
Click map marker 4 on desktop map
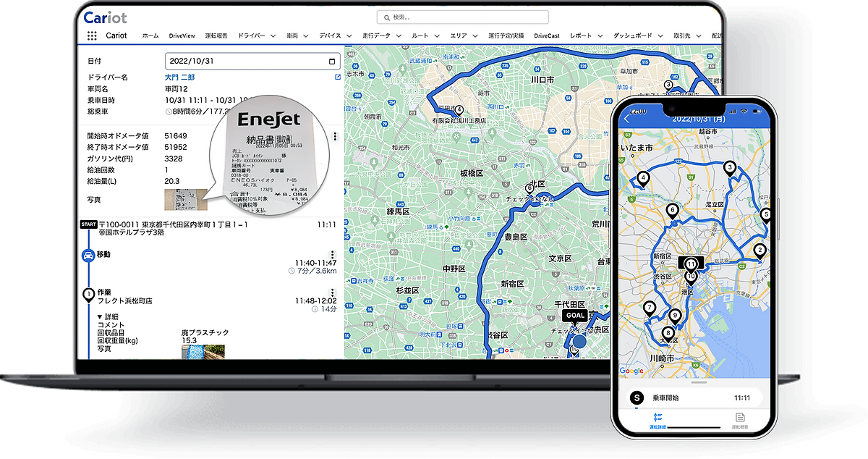pos(459,110)
